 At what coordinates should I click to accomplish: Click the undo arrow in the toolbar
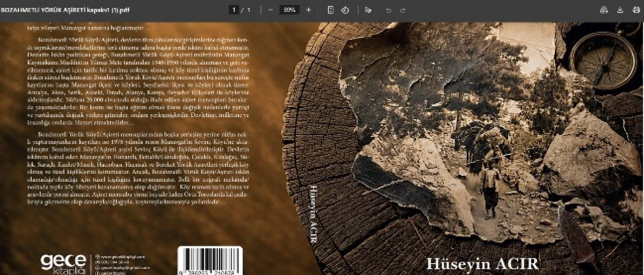point(389,10)
